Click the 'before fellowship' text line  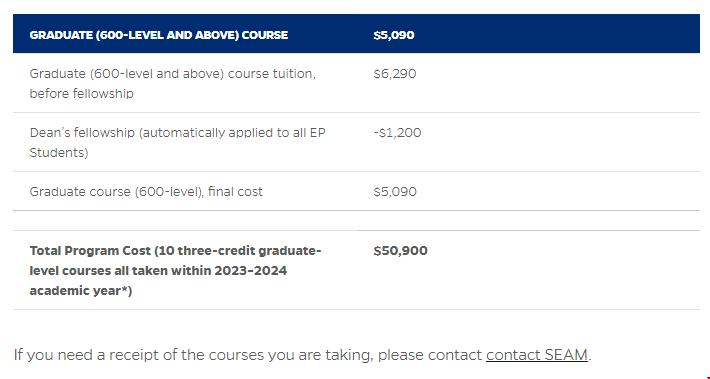82,93
